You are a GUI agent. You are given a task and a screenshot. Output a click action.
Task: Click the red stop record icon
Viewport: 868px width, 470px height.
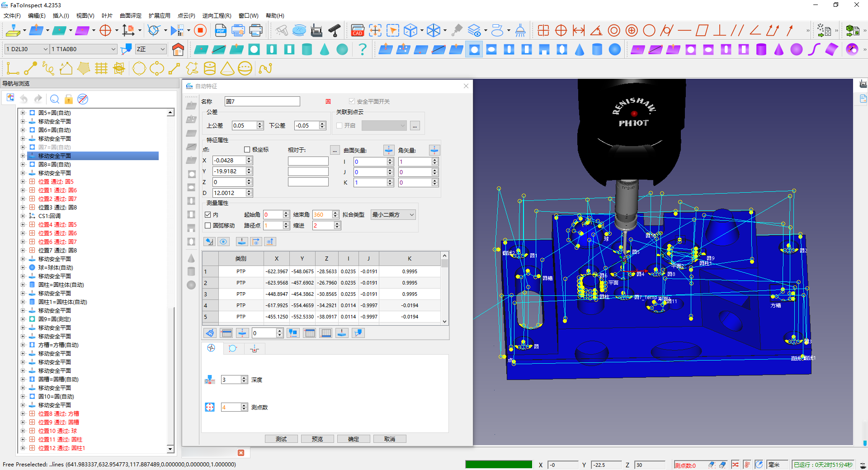tap(200, 30)
